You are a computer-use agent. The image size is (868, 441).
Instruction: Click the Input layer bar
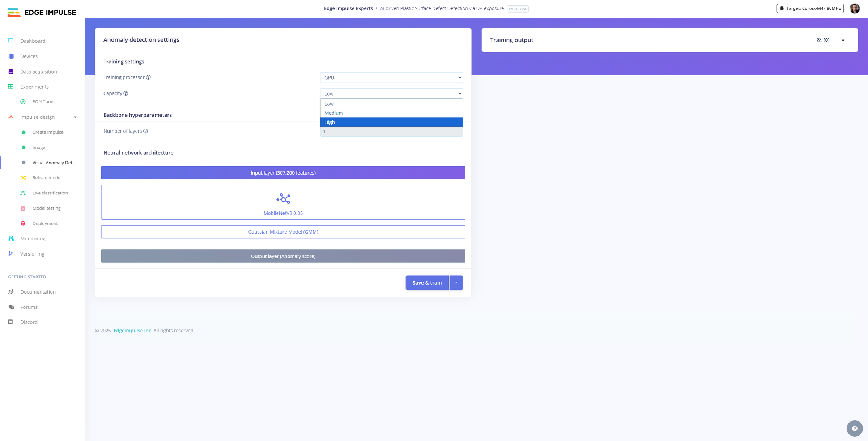[283, 173]
